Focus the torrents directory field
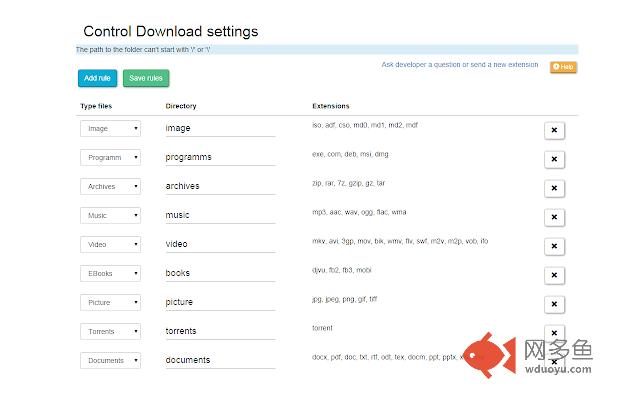The height and width of the screenshot is (400, 640). click(x=220, y=331)
